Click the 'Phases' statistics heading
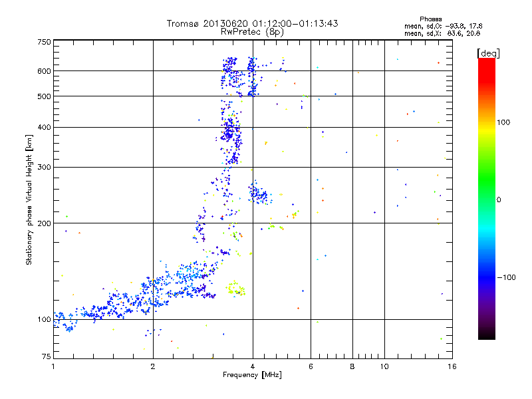Screen dimensions: 532x399 click(x=430, y=19)
